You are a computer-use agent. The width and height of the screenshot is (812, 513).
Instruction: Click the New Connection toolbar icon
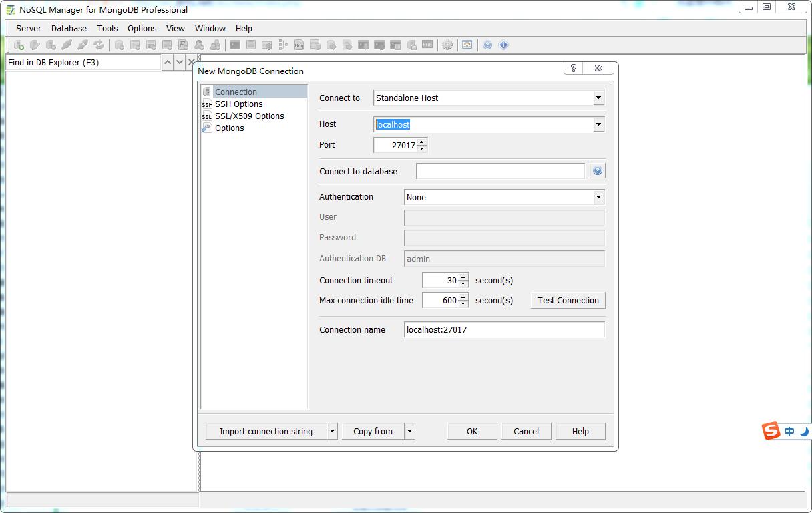[18, 45]
